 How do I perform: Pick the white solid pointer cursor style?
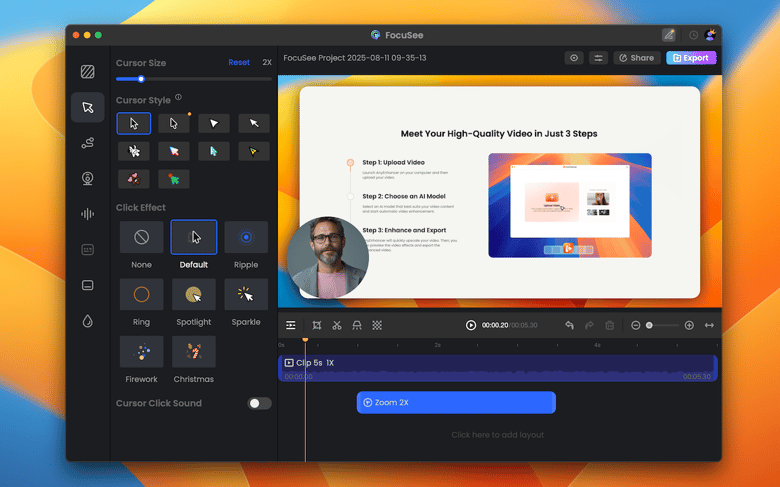pyautogui.click(x=214, y=123)
